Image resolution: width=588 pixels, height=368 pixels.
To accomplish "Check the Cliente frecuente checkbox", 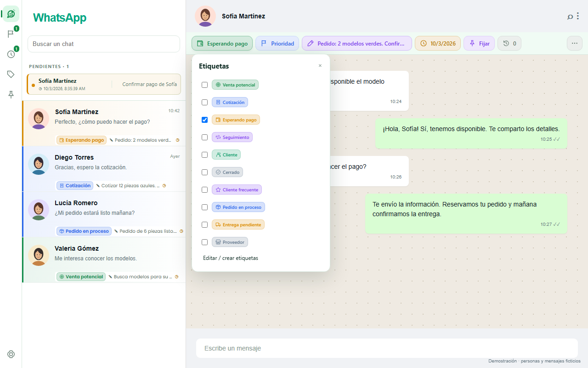I will tap(205, 190).
